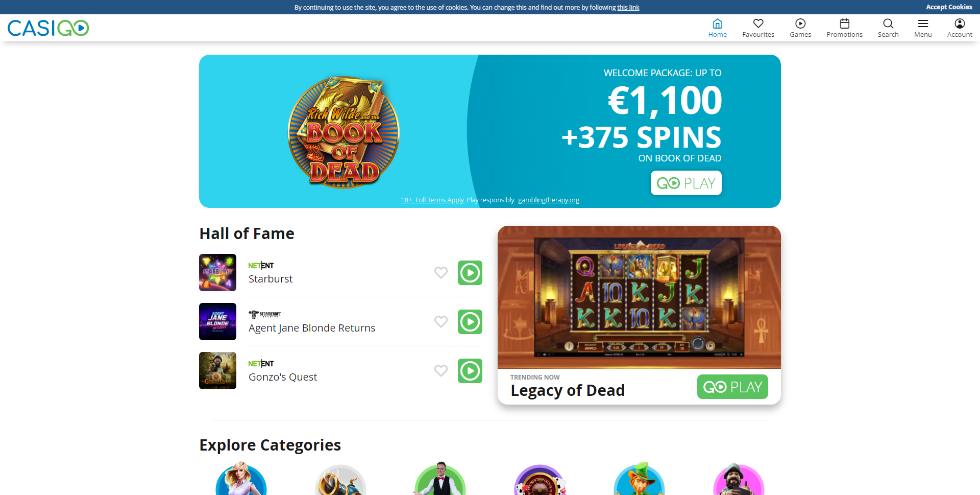Launch Starburst with green play button

[x=470, y=273]
